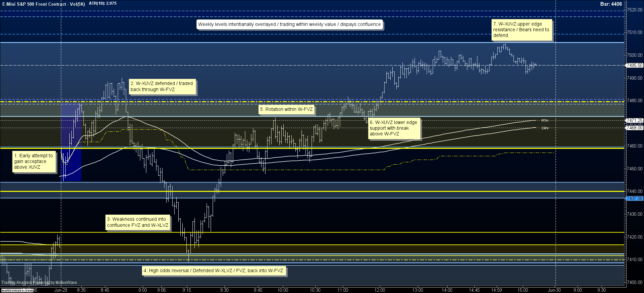This screenshot has height=293, width=644.
Task: Click annotation '1. Early attempt to gain acceptance above XUVZ'
Action: point(34,162)
